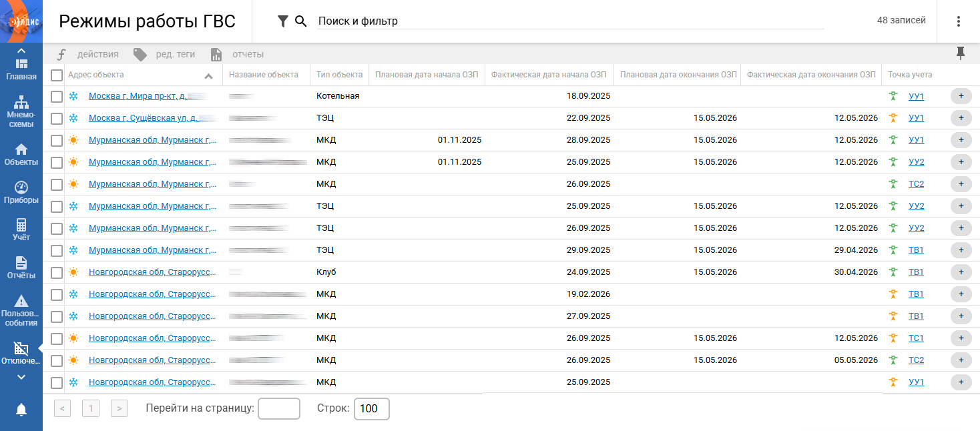Go to Отчёты in the sidebar
Viewport: 980px width, 431px height.
click(x=21, y=268)
